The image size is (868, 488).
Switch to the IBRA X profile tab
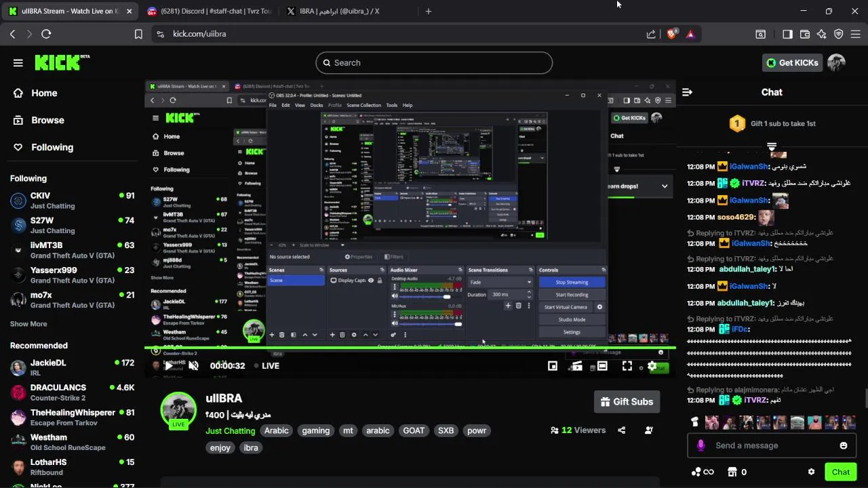tap(339, 12)
